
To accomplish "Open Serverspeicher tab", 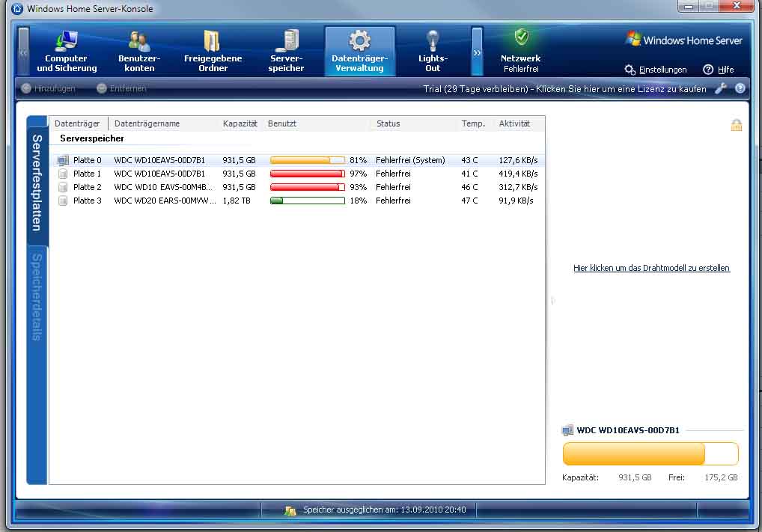I will click(286, 52).
